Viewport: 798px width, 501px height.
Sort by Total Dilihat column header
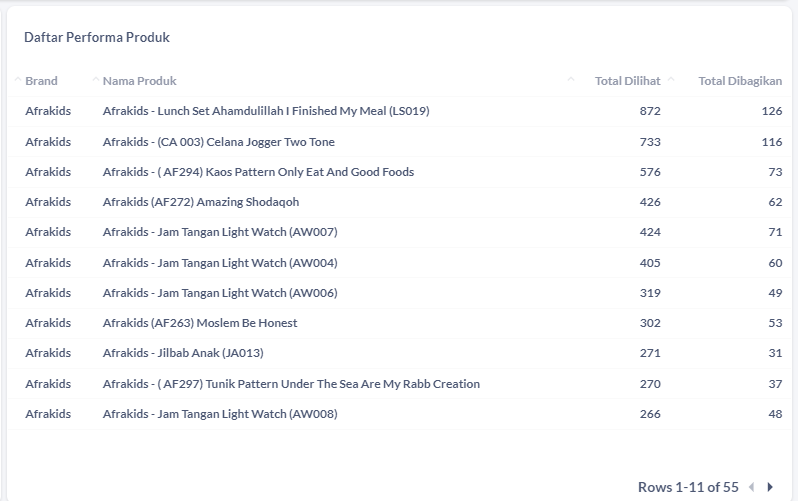[628, 81]
